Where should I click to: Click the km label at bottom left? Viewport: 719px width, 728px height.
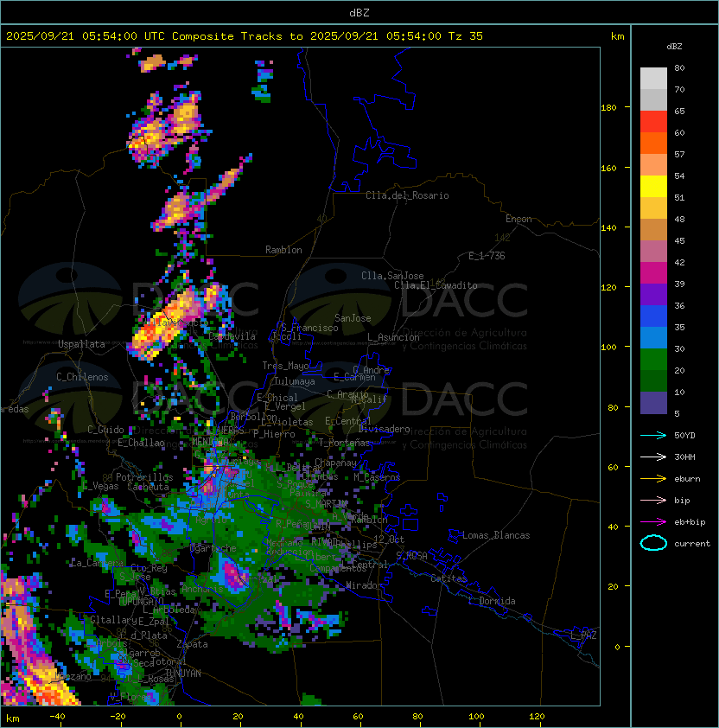point(13,718)
